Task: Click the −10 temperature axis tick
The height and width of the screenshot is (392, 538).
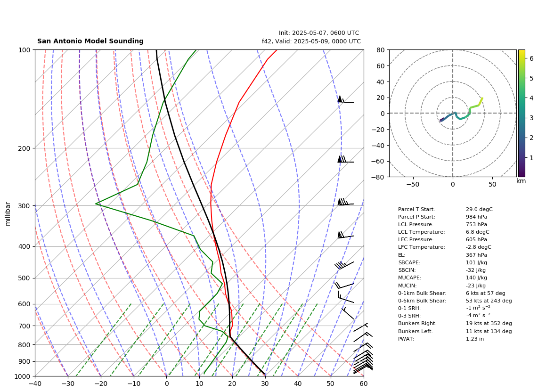Action: click(x=133, y=384)
